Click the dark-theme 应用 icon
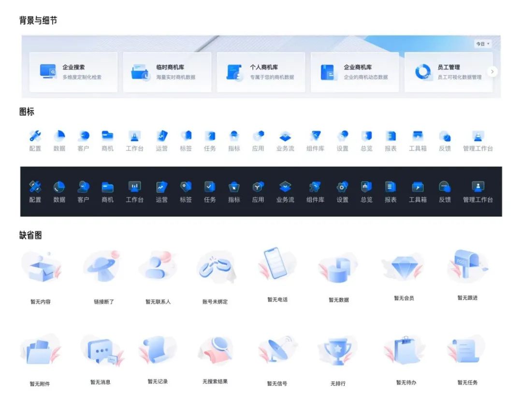Image resolution: width=522 pixels, height=420 pixels. click(x=258, y=187)
